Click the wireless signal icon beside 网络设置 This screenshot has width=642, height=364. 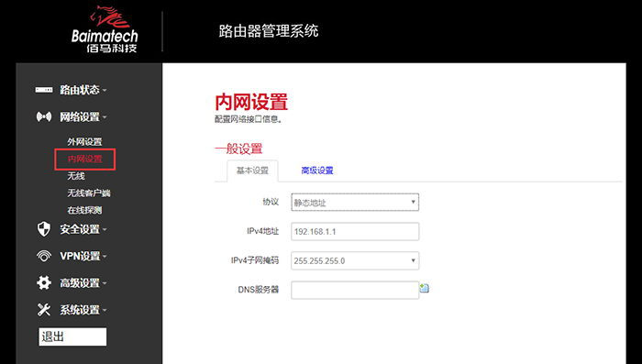pos(44,116)
